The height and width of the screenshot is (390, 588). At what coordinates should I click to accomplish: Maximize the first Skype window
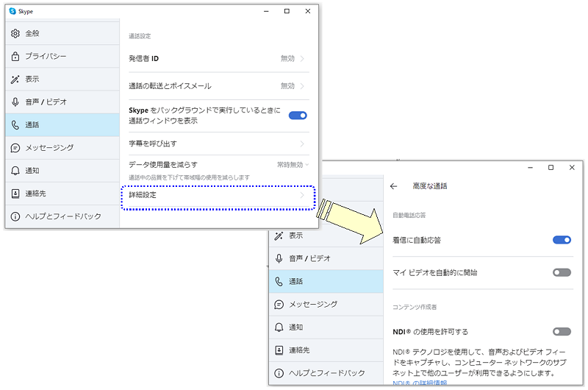(287, 11)
